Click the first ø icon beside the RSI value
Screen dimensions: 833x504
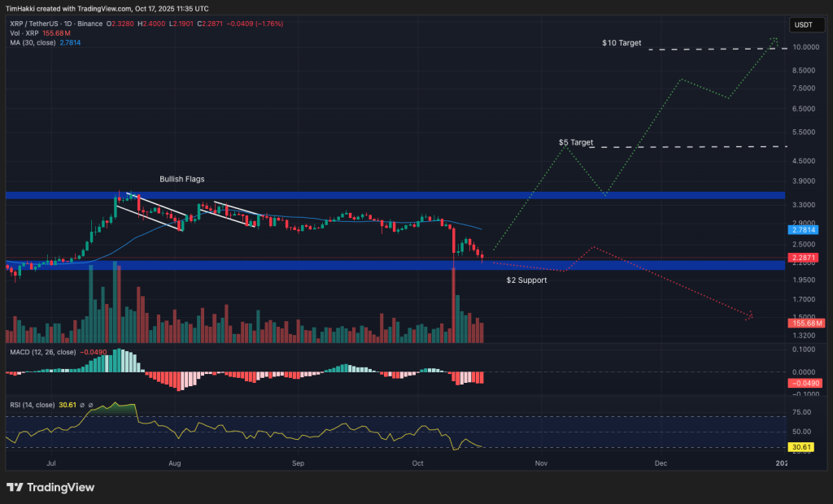tap(81, 402)
